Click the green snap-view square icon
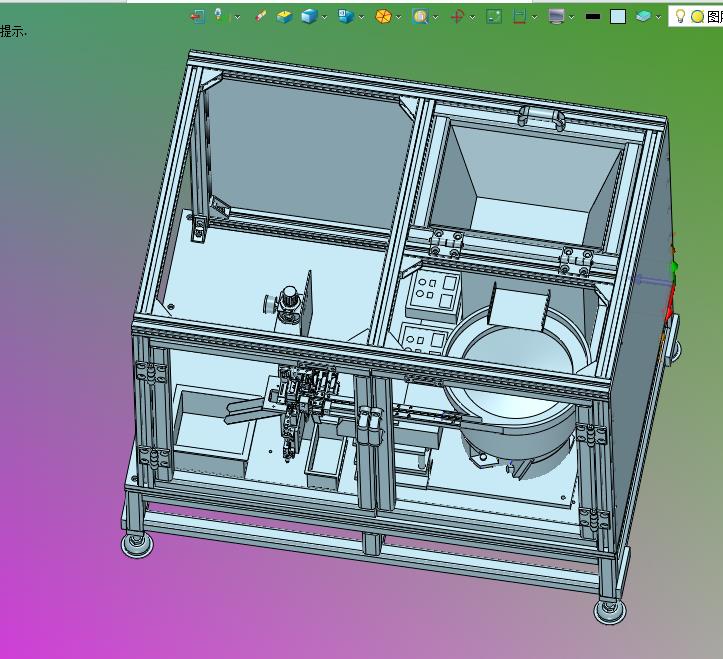The image size is (723, 659). point(494,17)
